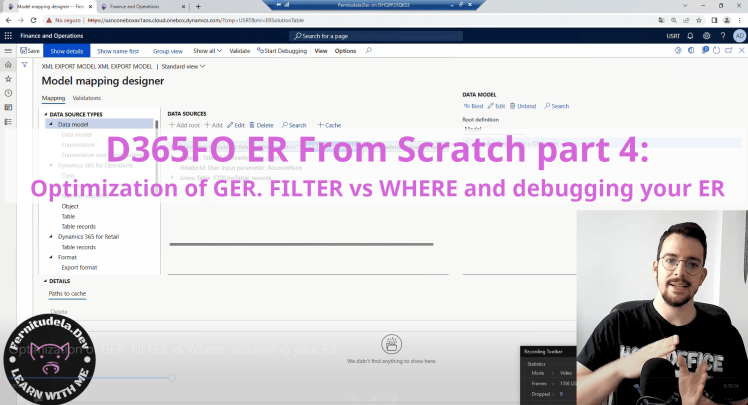Open the AD user avatar menu
The width and height of the screenshot is (748, 405).
click(739, 36)
